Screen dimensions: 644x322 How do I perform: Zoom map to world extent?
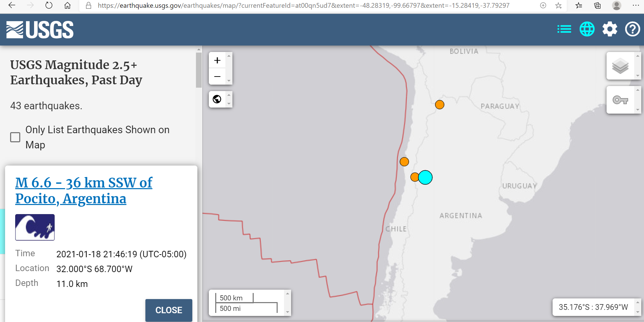[x=217, y=99]
